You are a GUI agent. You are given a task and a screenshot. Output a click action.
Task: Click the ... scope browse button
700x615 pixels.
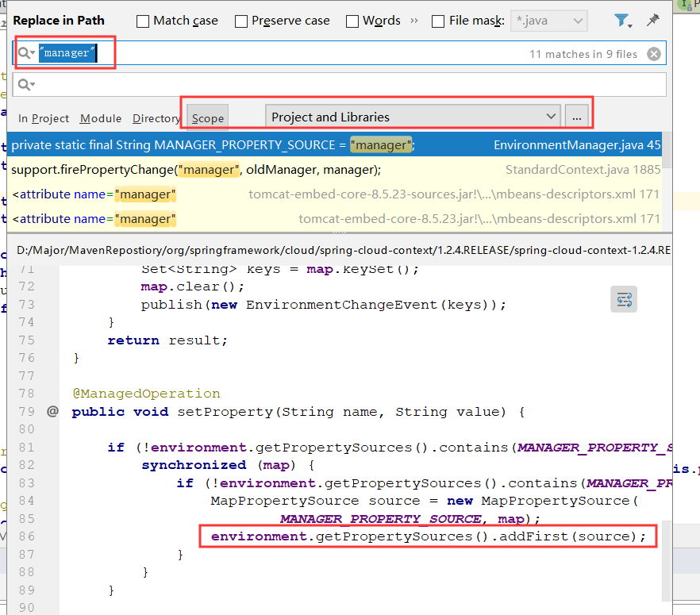coord(577,117)
